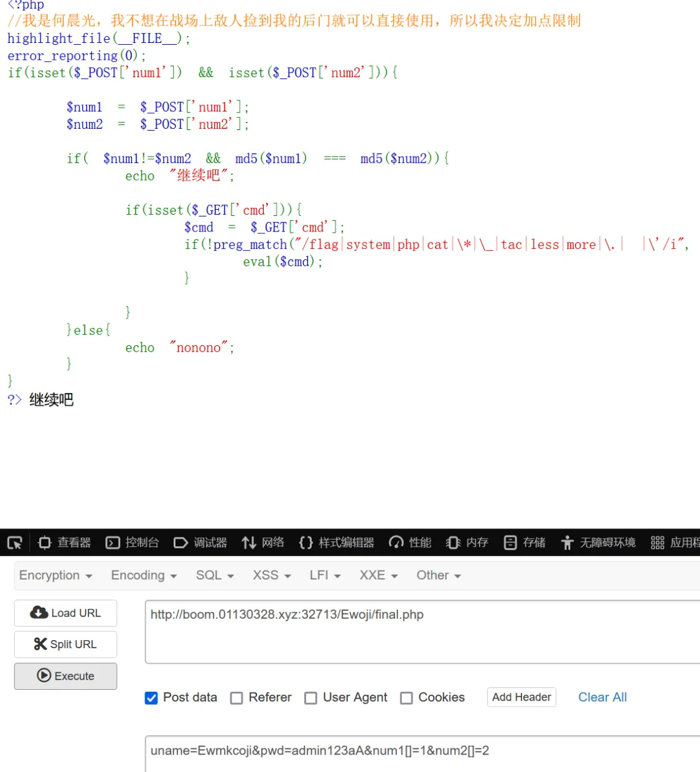The image size is (700, 772).
Task: Click the Debugger tab tag-shaped icon
Action: [180, 542]
